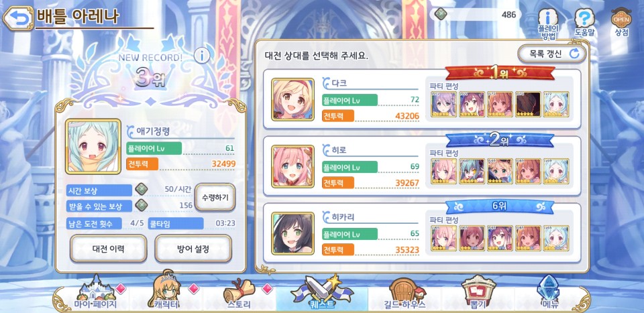
Task: Refresh list with 목록 갱신 button
Action: [551, 54]
